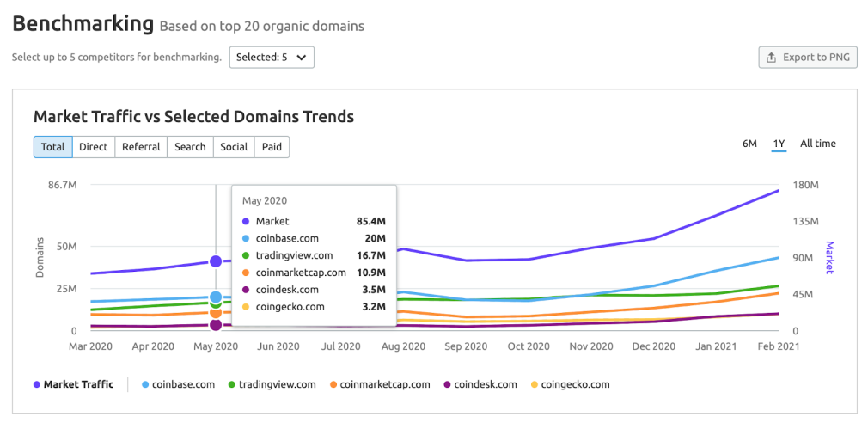Click the Export to PNG button
Screen dimensions: 868x423
pyautogui.click(x=808, y=58)
